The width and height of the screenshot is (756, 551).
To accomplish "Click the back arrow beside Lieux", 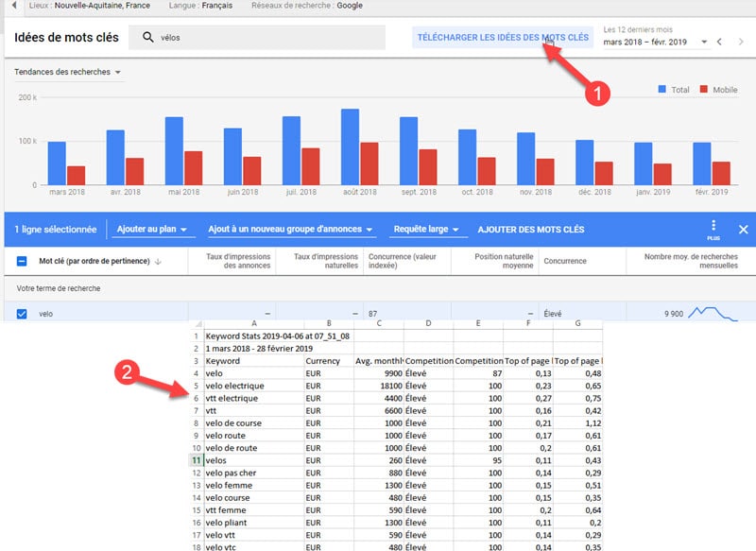I will point(13,6).
